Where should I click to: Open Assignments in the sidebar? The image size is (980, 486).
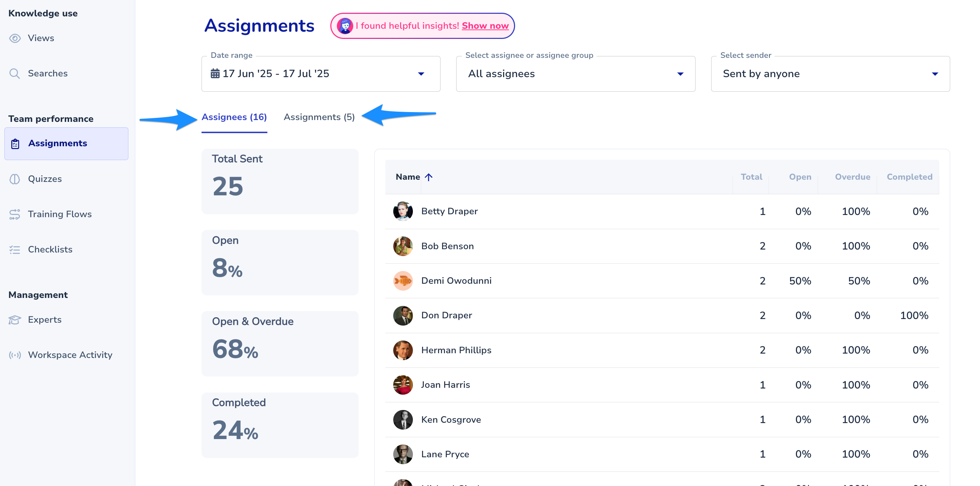(57, 143)
